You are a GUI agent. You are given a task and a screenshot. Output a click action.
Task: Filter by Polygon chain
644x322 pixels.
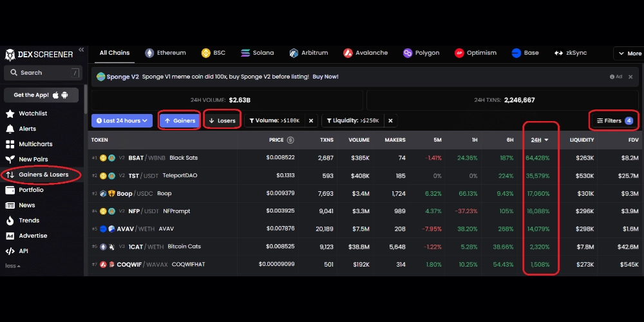pos(421,53)
